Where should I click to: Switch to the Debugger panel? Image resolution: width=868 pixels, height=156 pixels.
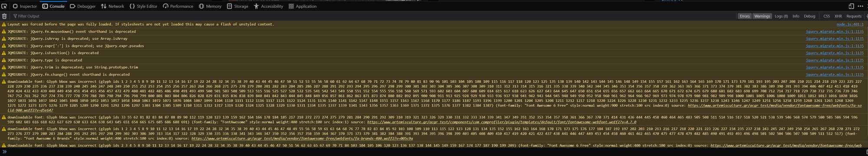[83, 6]
